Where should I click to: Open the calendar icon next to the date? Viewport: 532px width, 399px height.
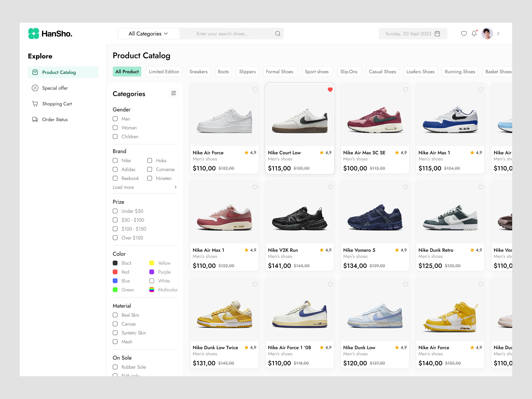(x=437, y=33)
